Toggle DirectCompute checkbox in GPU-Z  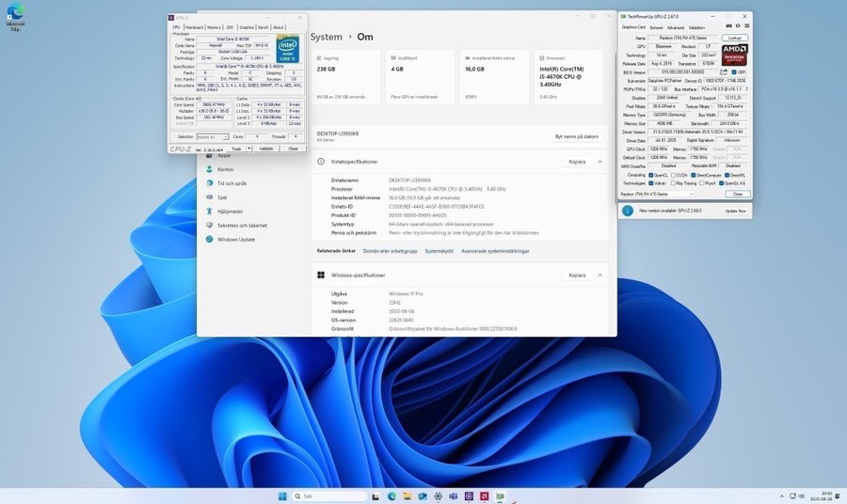[x=694, y=175]
